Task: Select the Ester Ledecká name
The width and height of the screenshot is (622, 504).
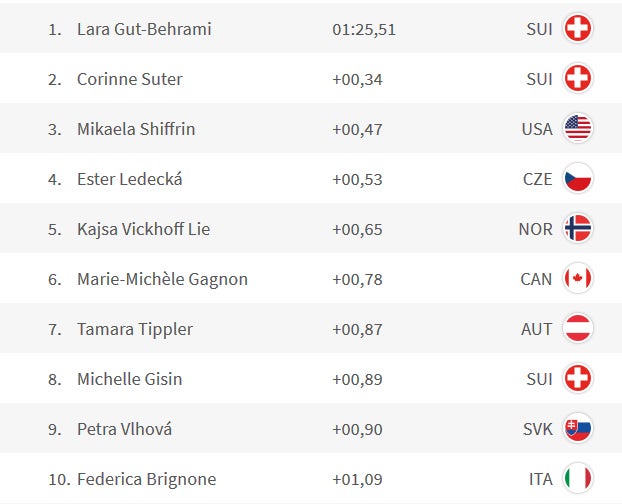Action: coord(130,179)
